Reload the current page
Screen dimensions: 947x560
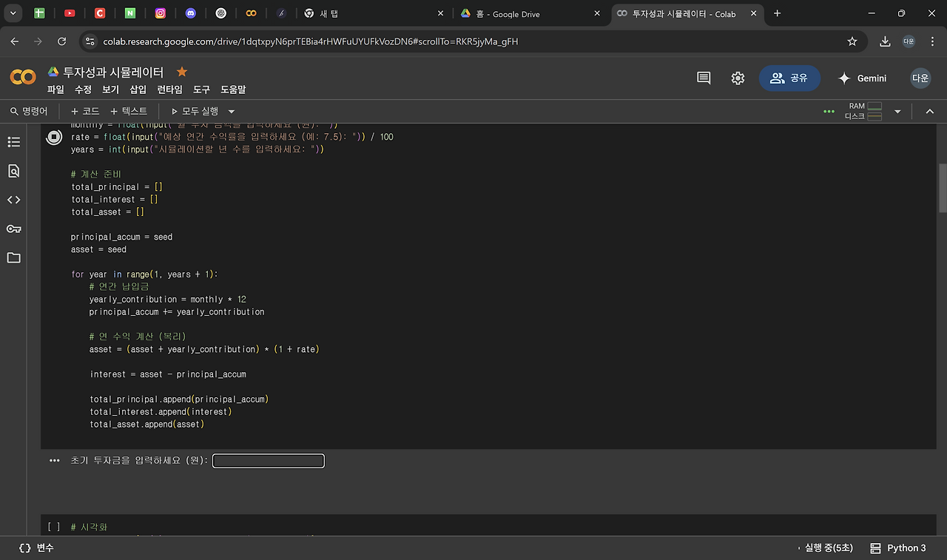62,41
